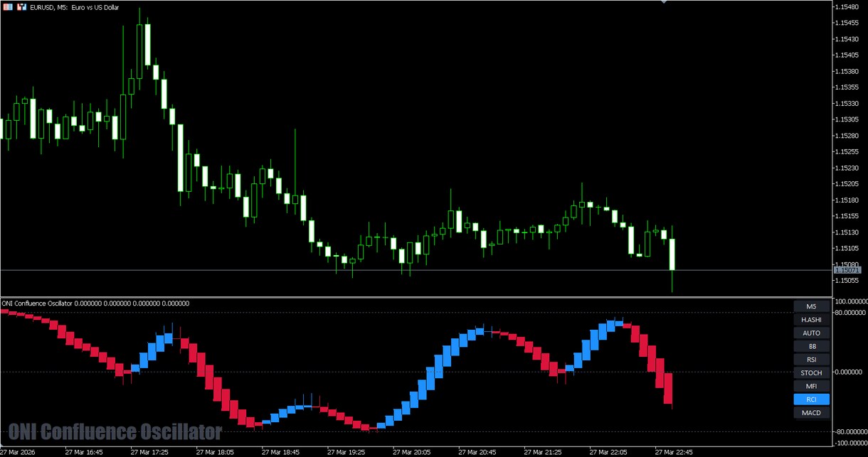The height and width of the screenshot is (457, 868).
Task: Click the 27 Mar 21:25 time label
Action: coord(542,451)
